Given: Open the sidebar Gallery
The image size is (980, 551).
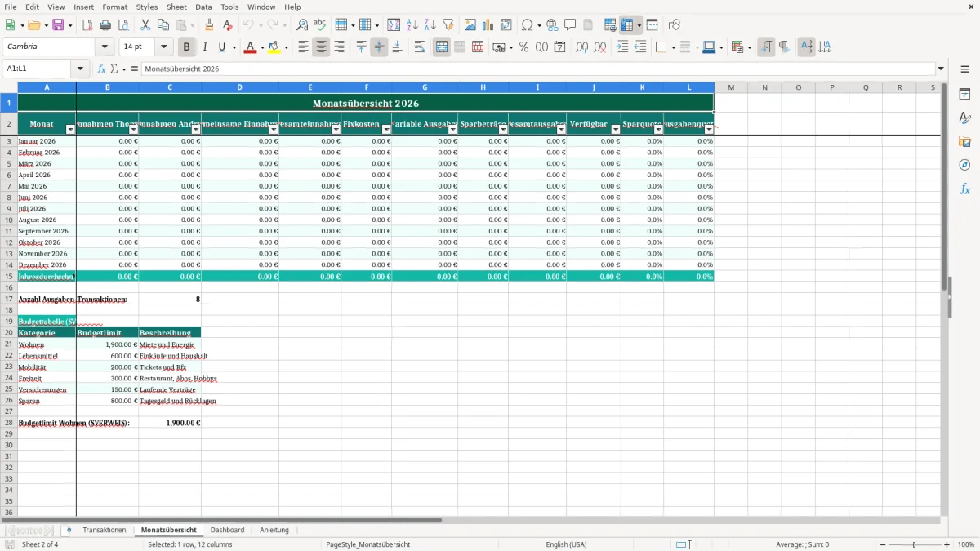Looking at the screenshot, I should (x=964, y=142).
